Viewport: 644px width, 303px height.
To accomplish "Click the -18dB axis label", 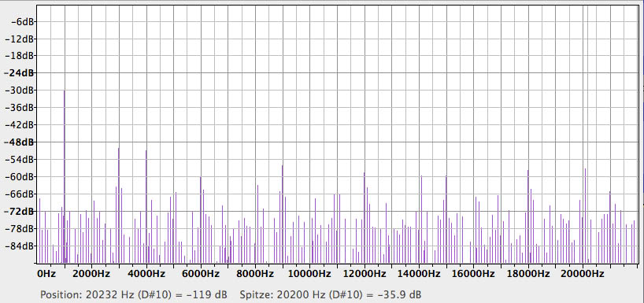I will [19, 55].
